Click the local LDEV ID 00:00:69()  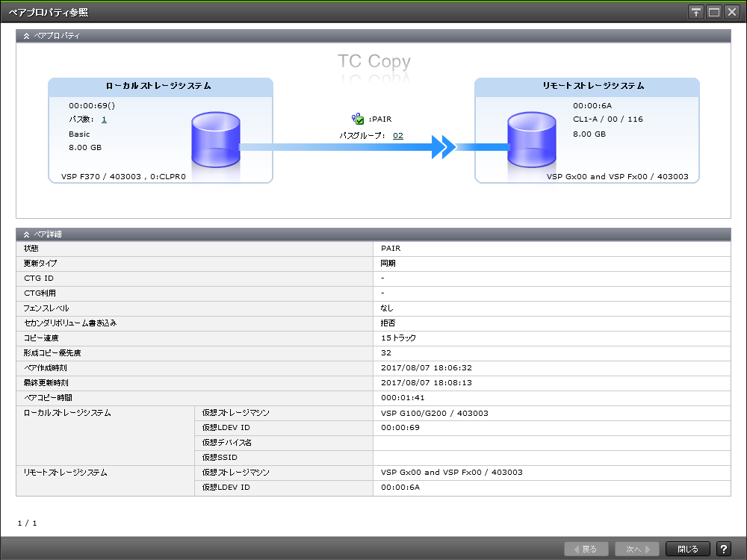coord(91,106)
